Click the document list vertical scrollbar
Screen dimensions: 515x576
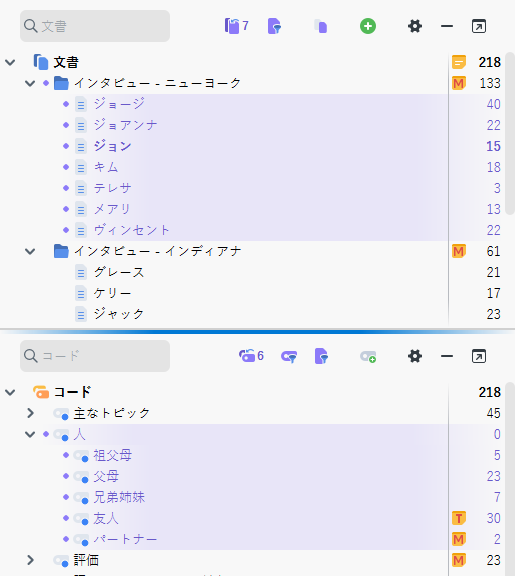coord(509,134)
